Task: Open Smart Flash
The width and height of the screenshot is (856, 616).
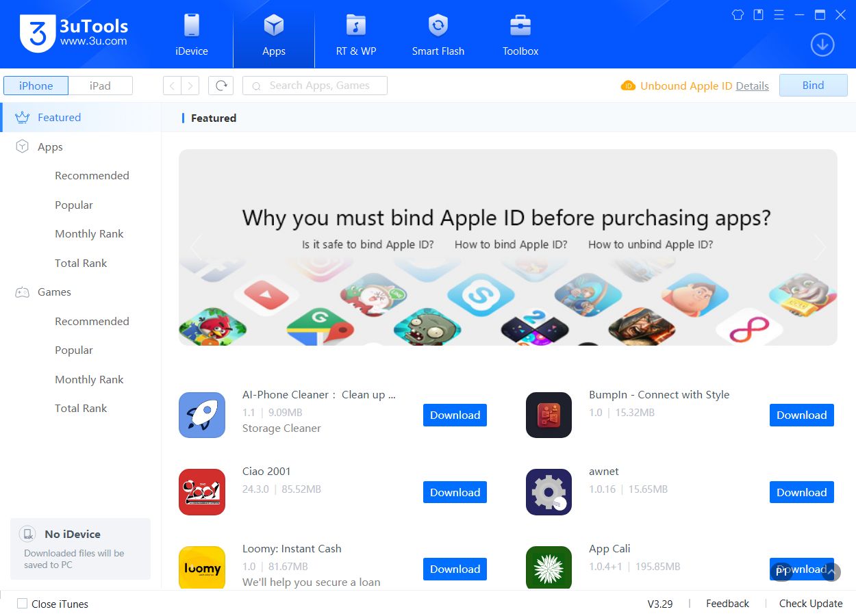Action: (x=438, y=34)
